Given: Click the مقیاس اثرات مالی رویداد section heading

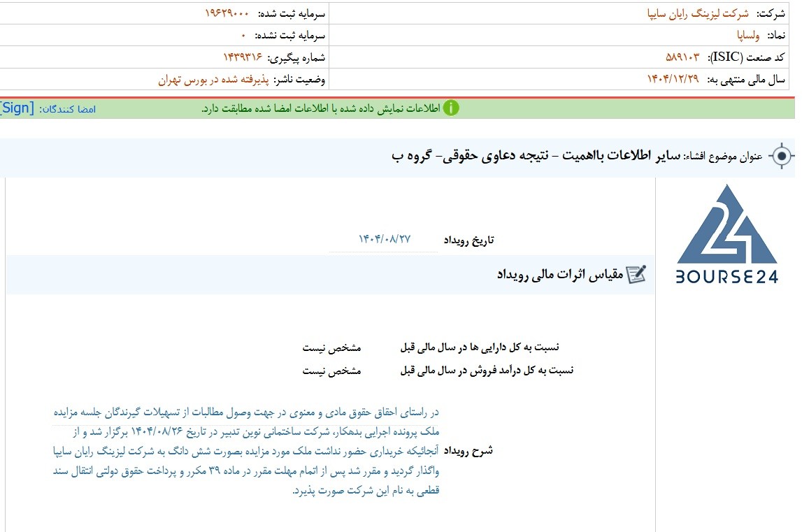Looking at the screenshot, I should (560, 275).
